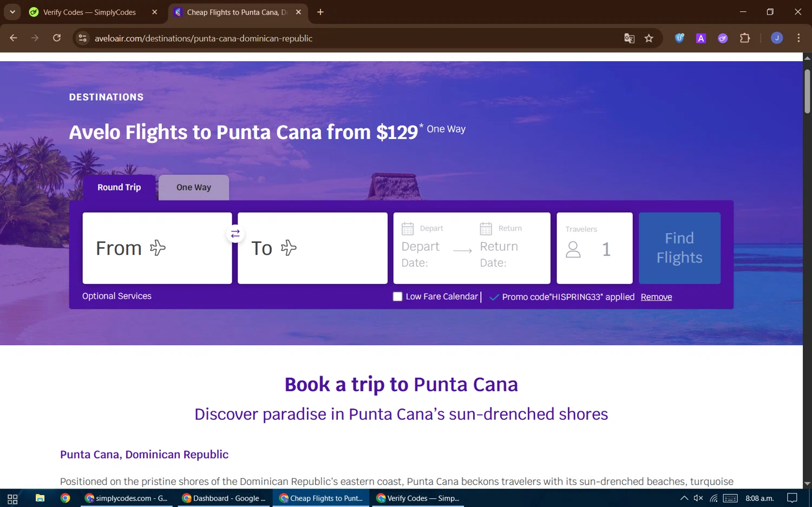
Task: Click the Depart calendar icon
Action: (408, 229)
